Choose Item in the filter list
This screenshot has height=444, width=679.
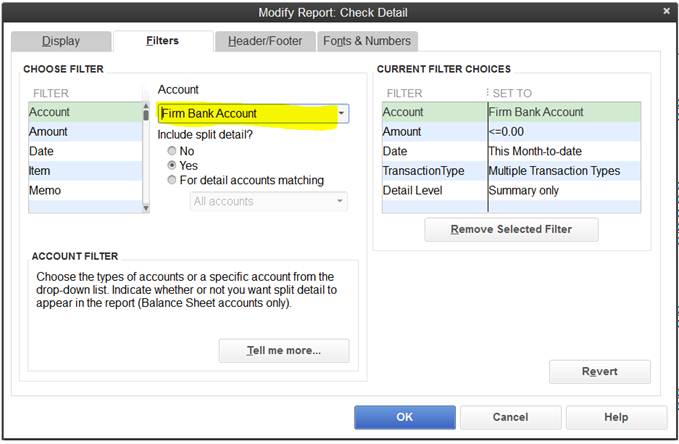point(84,171)
